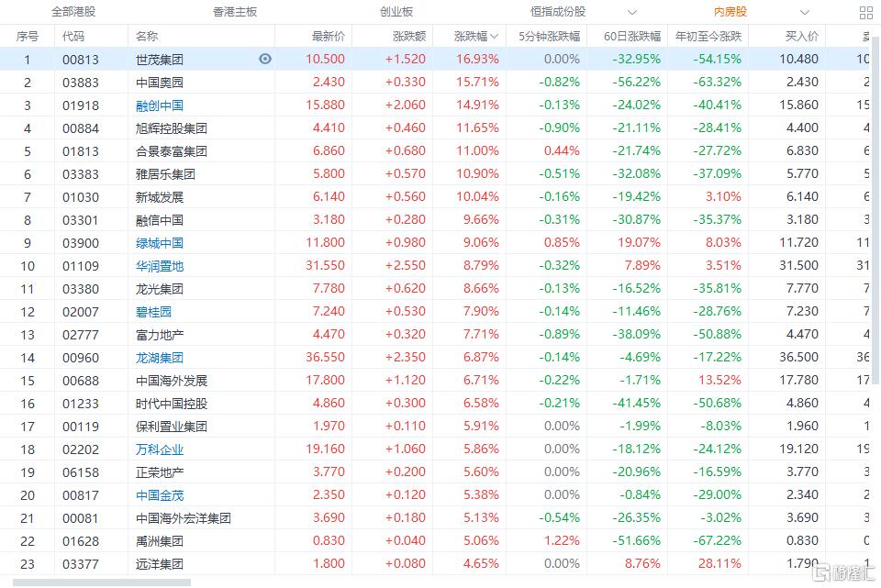Sort by the 年初至今涨跌 column header
The width and height of the screenshot is (881, 588).
(708, 37)
